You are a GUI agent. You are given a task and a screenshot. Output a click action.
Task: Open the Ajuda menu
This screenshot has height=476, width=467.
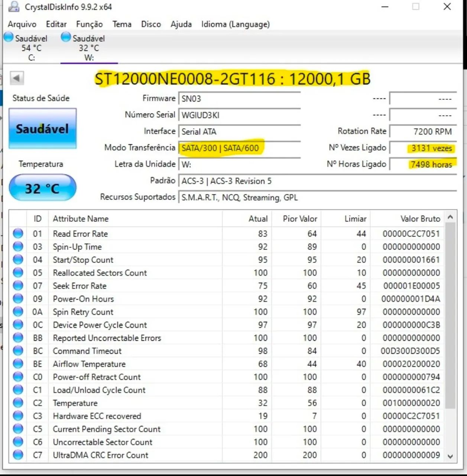pyautogui.click(x=181, y=24)
